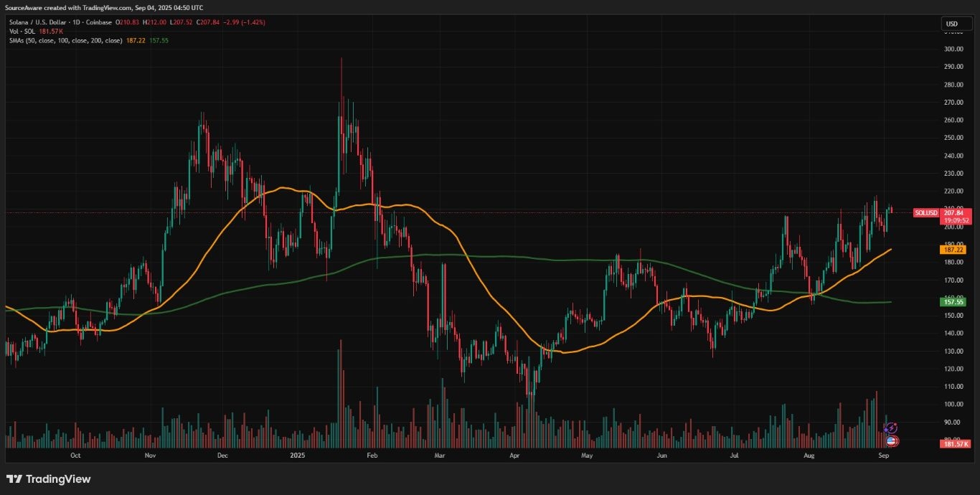Select the 2025 marker on the time axis
The height and width of the screenshot is (495, 980).
pos(298,455)
